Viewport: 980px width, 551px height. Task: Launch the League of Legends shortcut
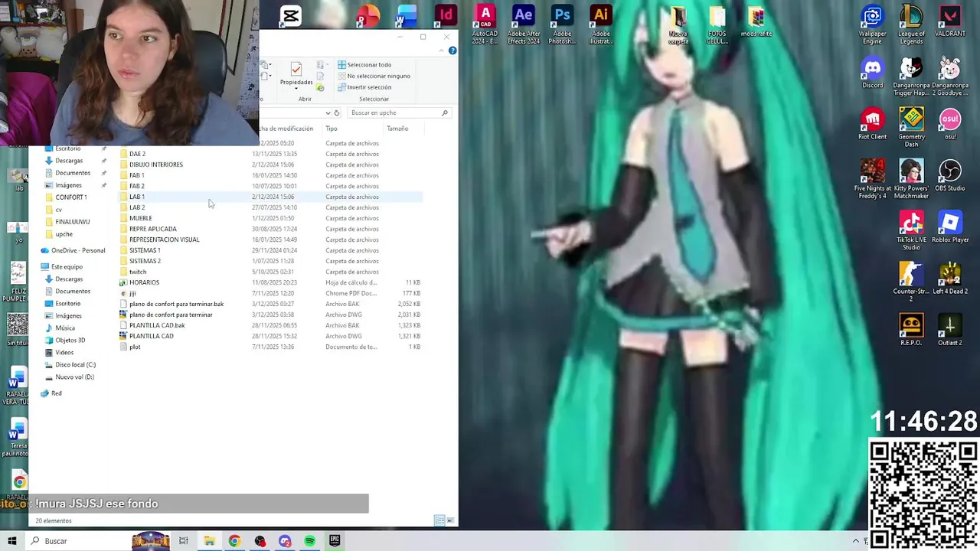(911, 23)
